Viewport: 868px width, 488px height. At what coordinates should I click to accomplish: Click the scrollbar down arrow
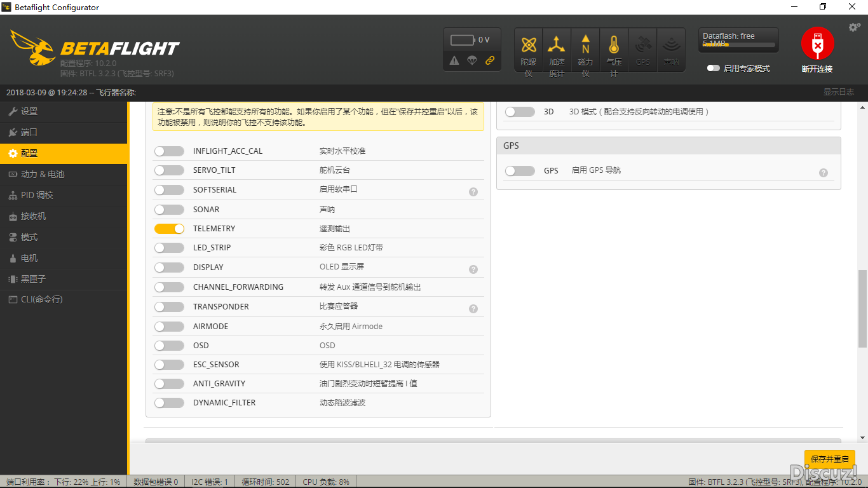(862, 437)
